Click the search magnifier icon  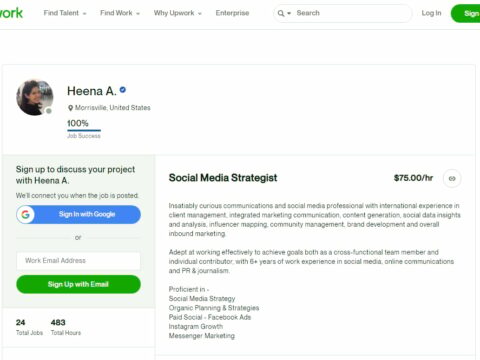tap(281, 13)
